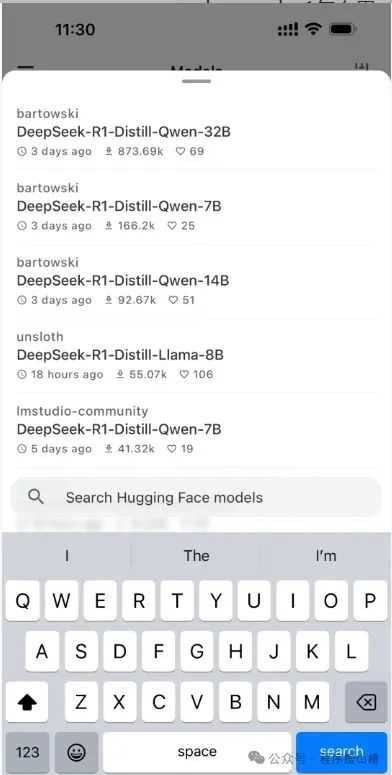
Task: Open bartowski DeepSeek-R1-Distill-Qwen-32B model
Action: tap(196, 132)
